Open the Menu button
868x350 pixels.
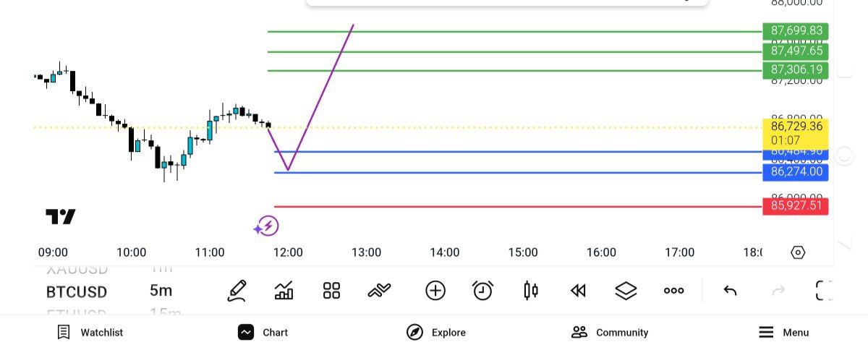tap(783, 333)
